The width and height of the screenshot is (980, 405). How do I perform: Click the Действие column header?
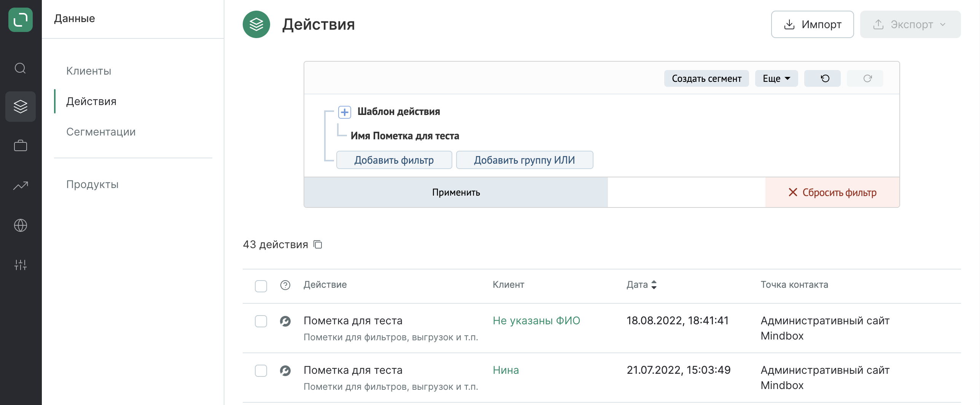coord(325,285)
